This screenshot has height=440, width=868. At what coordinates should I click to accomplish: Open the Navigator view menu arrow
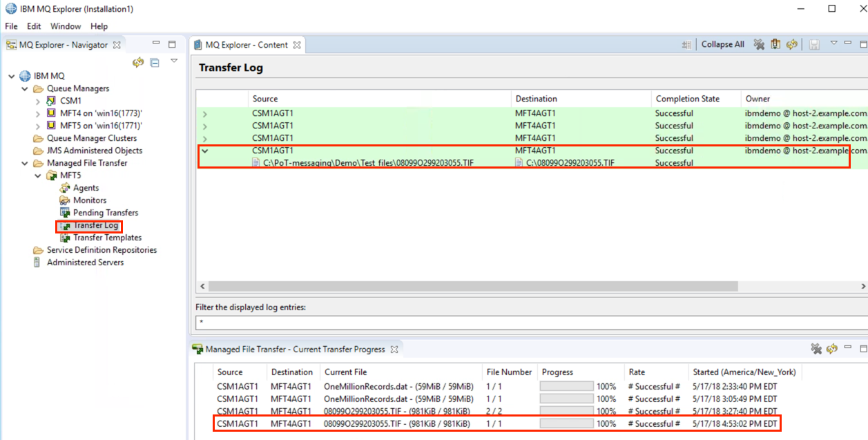coord(174,61)
